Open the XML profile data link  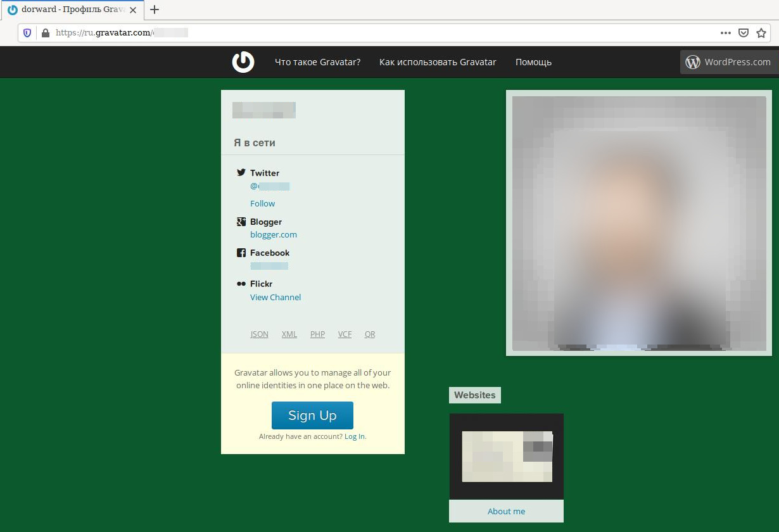pyautogui.click(x=289, y=334)
